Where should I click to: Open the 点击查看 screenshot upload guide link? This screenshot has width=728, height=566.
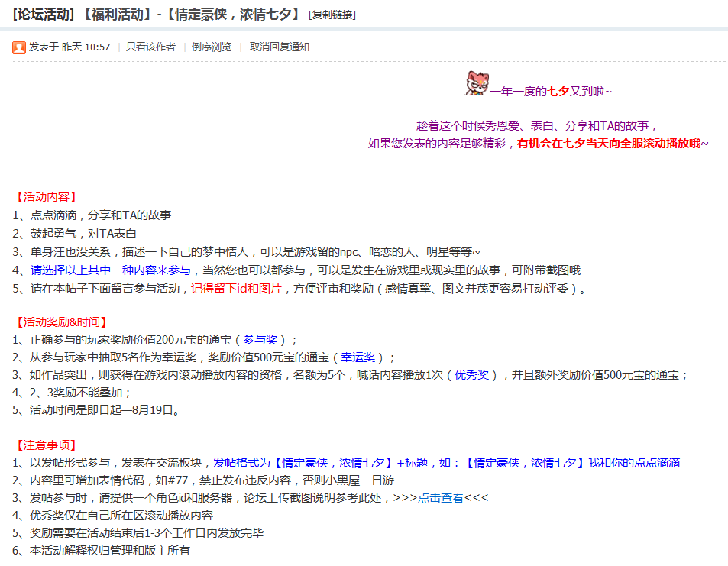coord(441,498)
